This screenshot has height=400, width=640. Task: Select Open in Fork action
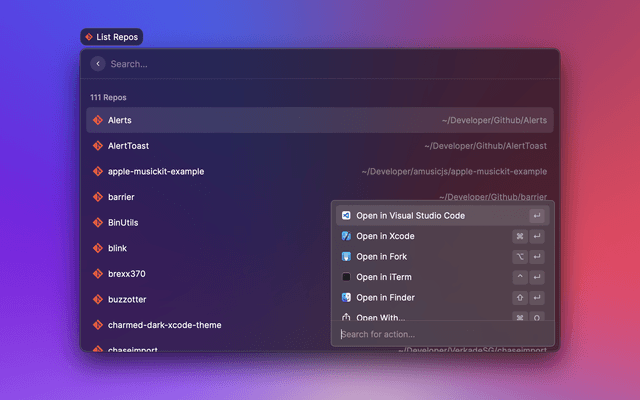[x=381, y=257]
